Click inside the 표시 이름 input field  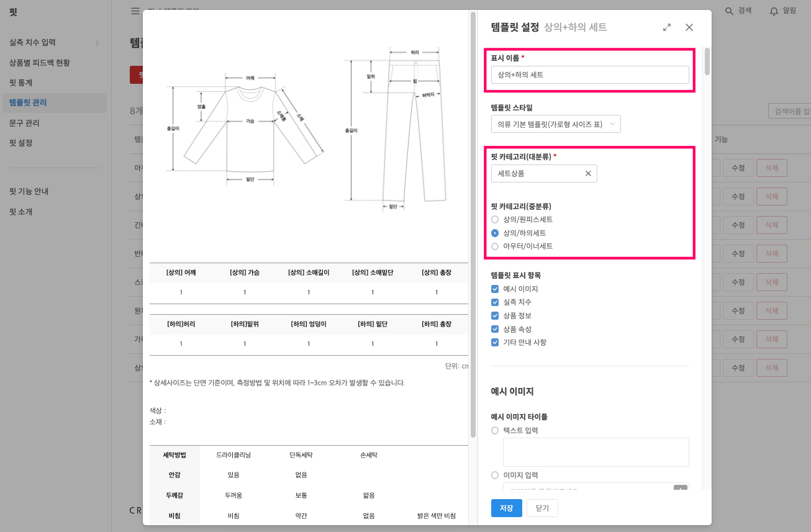point(589,74)
